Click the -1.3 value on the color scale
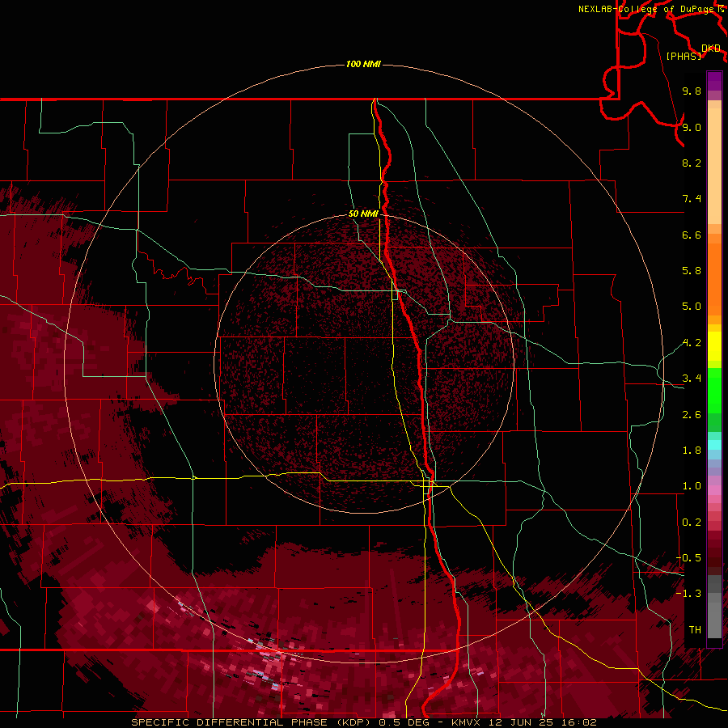The height and width of the screenshot is (728, 728). (688, 594)
